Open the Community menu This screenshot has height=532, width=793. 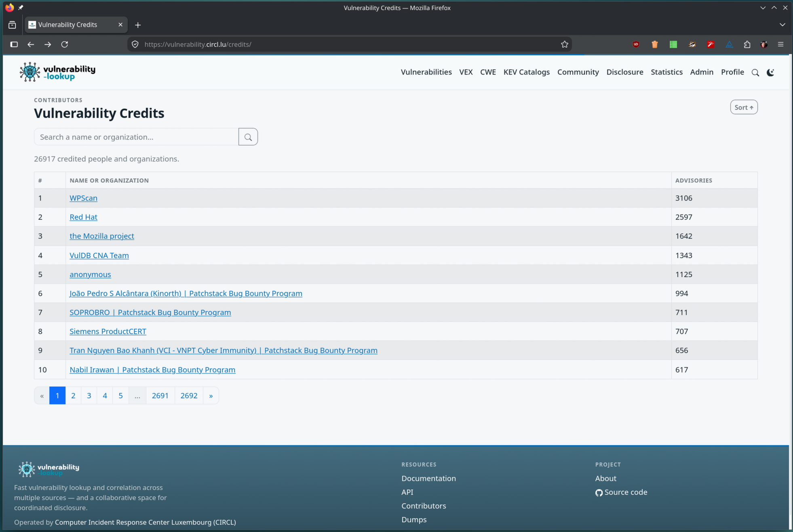[x=578, y=72]
